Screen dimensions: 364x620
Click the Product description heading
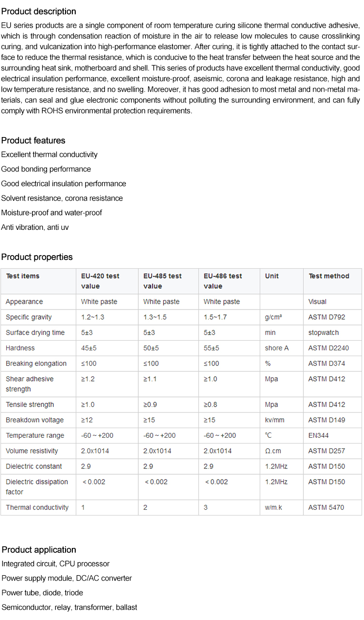click(38, 11)
